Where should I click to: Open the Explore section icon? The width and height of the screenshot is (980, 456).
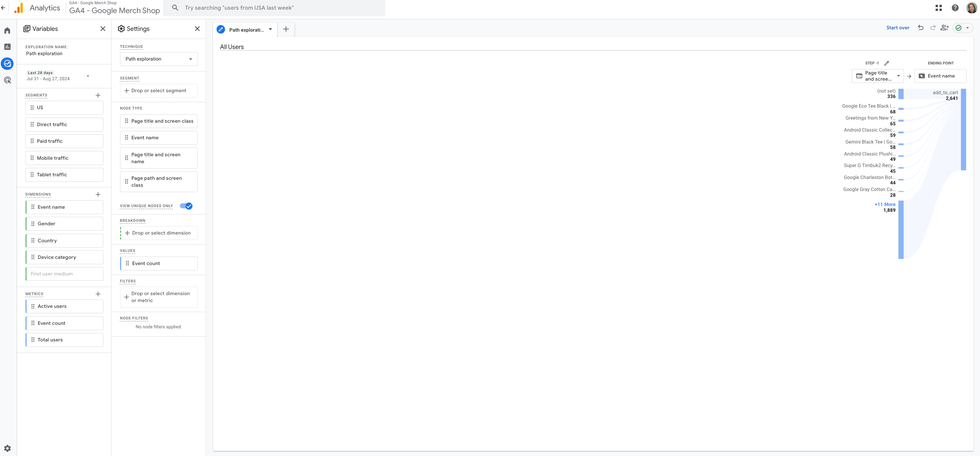(7, 64)
